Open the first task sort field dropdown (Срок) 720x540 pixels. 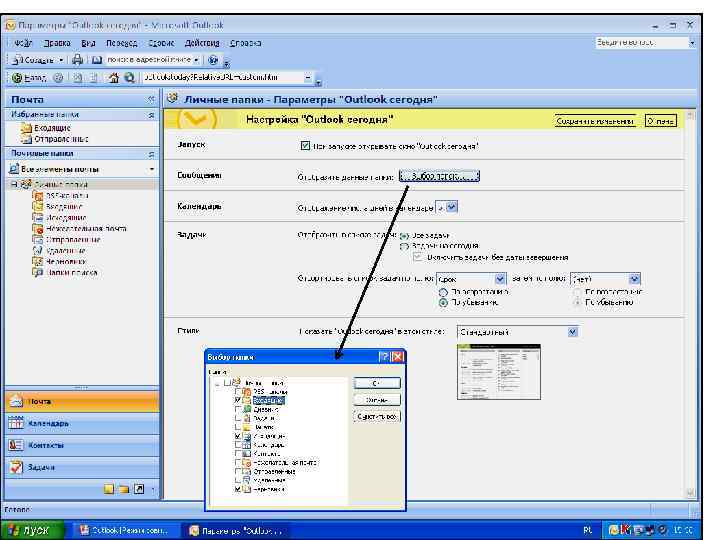point(500,279)
